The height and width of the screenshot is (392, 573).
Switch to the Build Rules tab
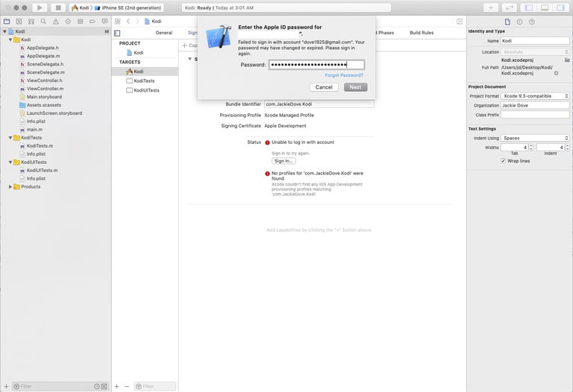422,33
